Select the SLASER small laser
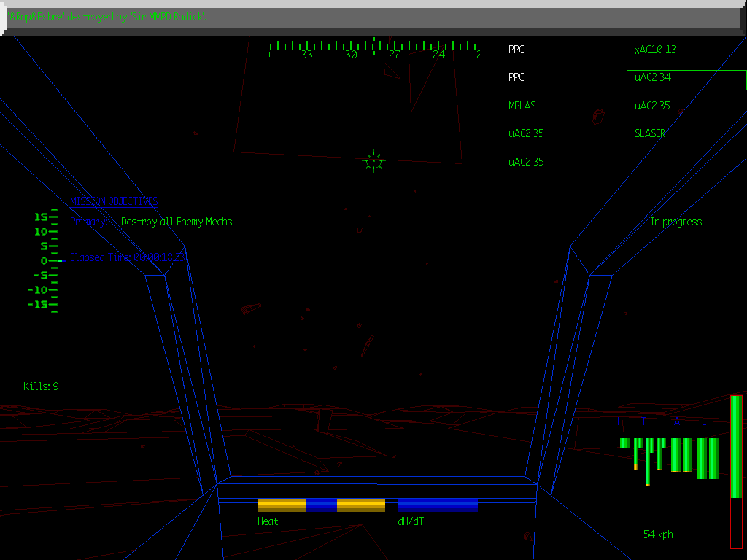This screenshot has height=560, width=747. [x=649, y=133]
